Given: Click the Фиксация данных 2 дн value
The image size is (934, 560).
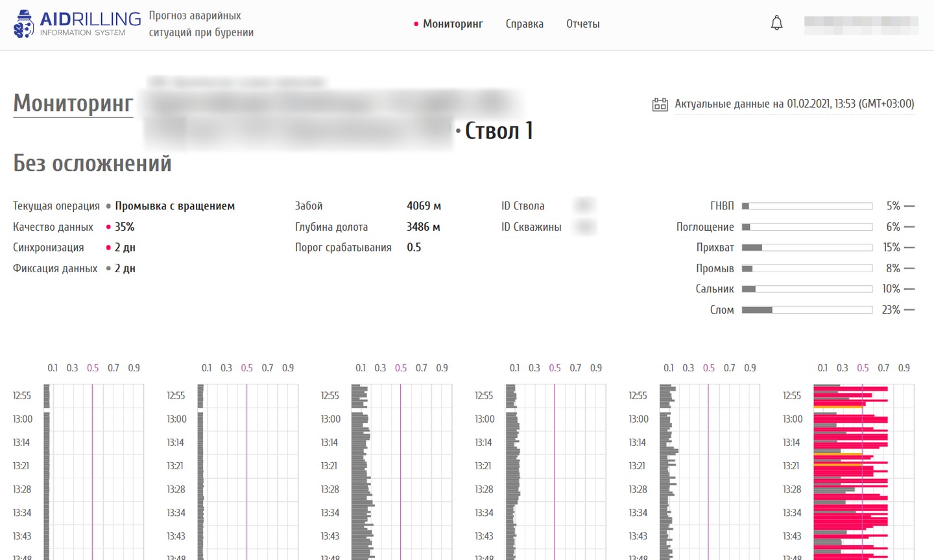Looking at the screenshot, I should click(125, 268).
